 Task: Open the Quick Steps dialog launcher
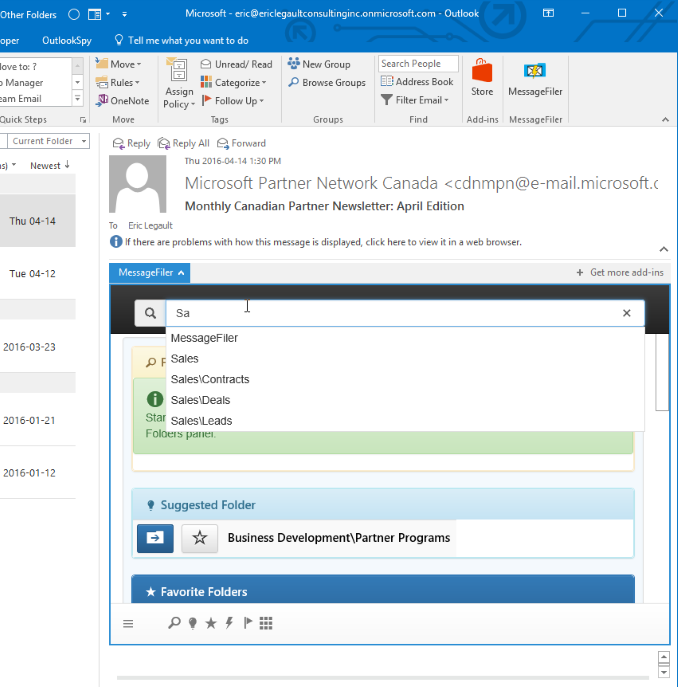[x=83, y=120]
